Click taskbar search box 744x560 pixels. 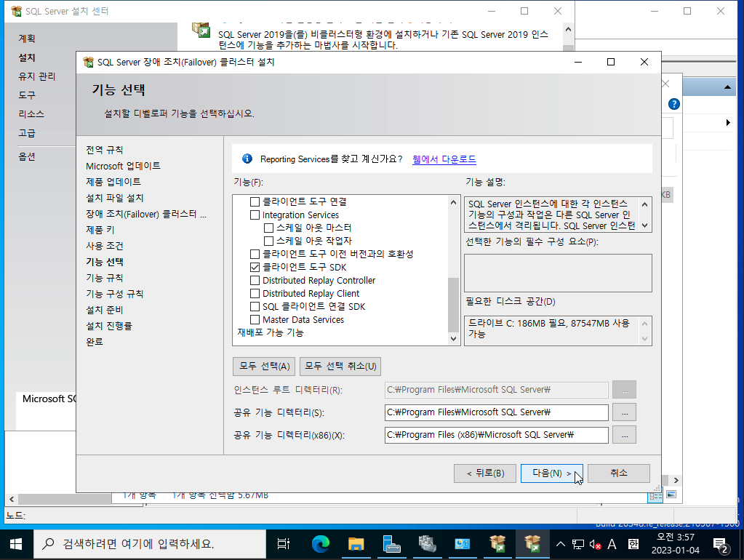click(150, 544)
